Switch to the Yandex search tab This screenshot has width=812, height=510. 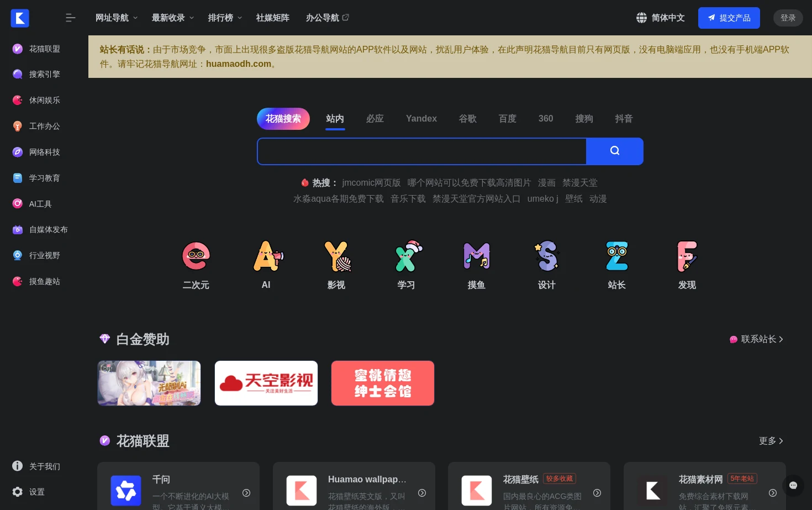[x=421, y=119]
